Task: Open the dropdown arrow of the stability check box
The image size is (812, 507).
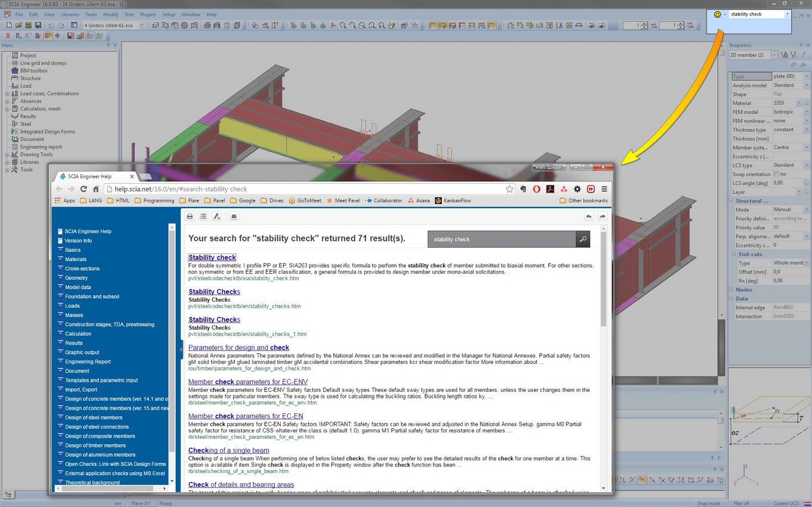Action: pyautogui.click(x=787, y=14)
